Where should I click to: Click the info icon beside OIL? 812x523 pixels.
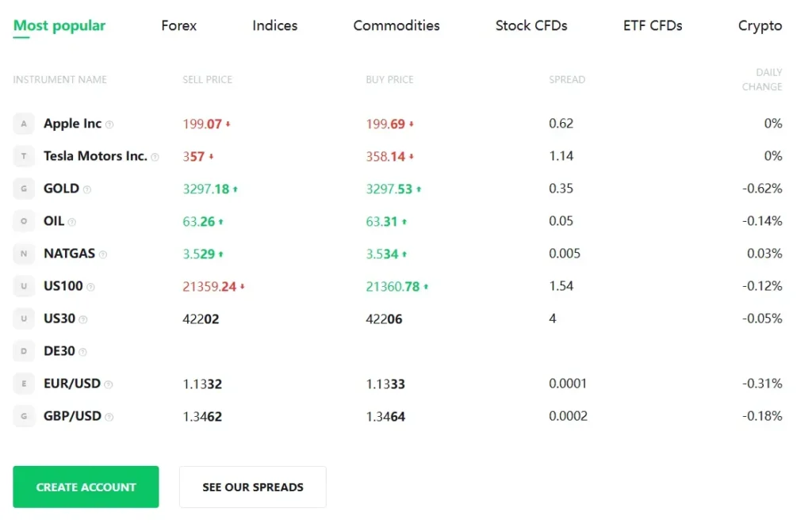pyautogui.click(x=72, y=222)
